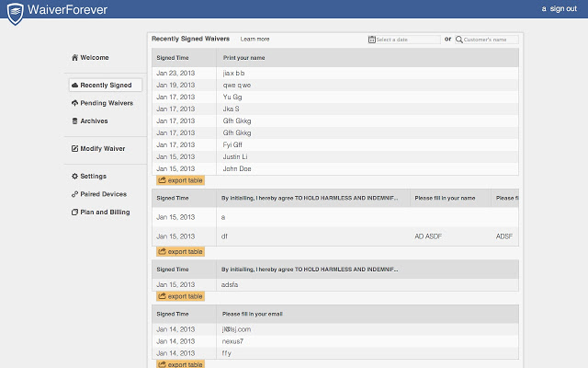Export the table containing 'adsfa' entry

180,296
